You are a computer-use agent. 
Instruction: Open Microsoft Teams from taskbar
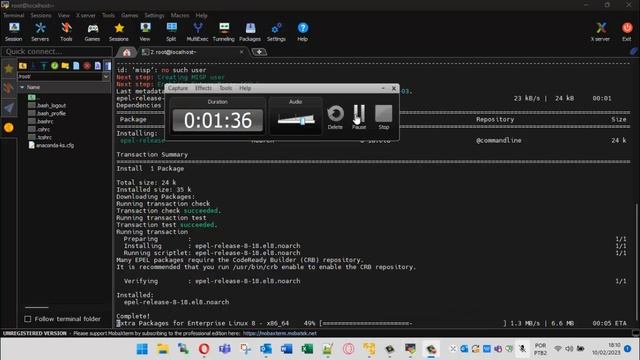[224, 349]
